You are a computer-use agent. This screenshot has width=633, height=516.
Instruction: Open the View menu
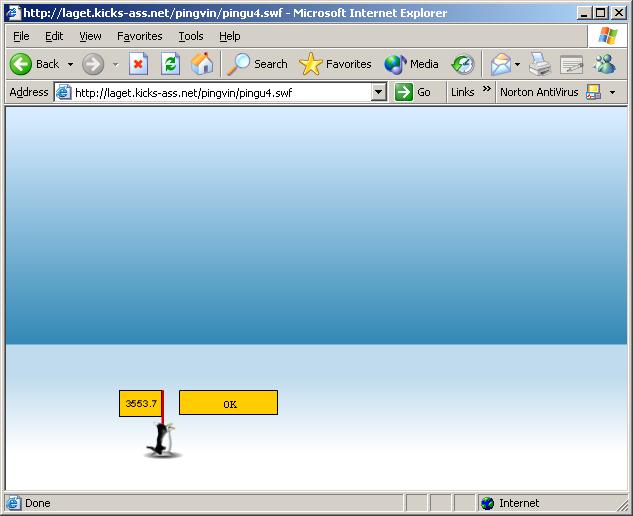pyautogui.click(x=90, y=36)
